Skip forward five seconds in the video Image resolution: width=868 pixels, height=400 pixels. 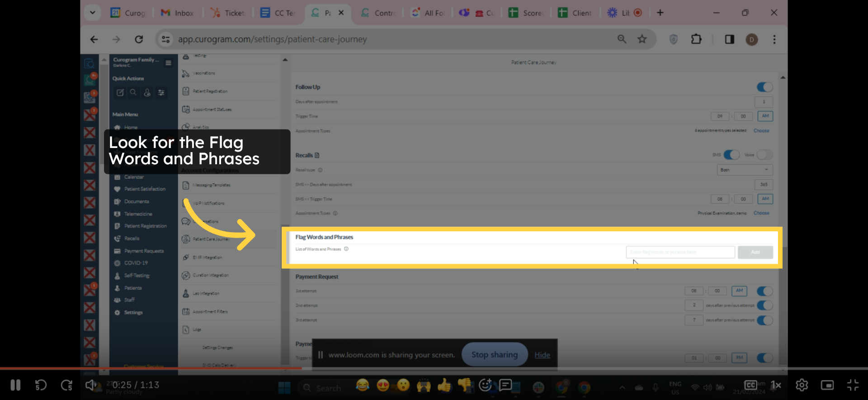click(66, 385)
